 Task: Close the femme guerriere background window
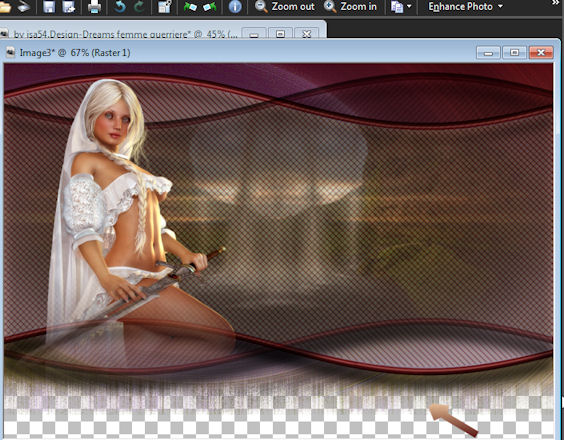click(306, 34)
